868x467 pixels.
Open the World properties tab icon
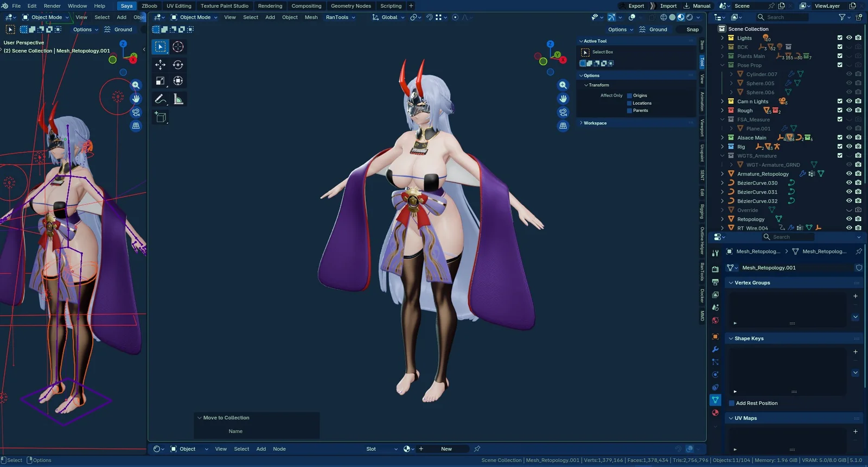715,320
